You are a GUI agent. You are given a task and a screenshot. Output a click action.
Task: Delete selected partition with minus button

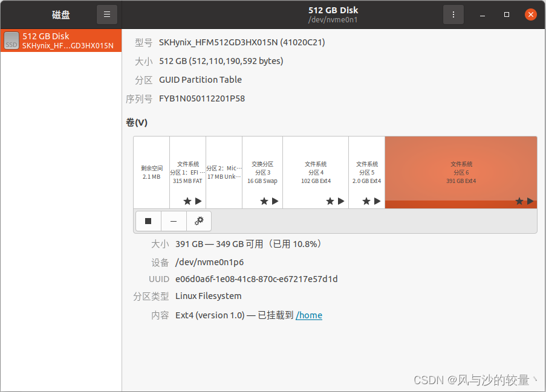tap(174, 221)
